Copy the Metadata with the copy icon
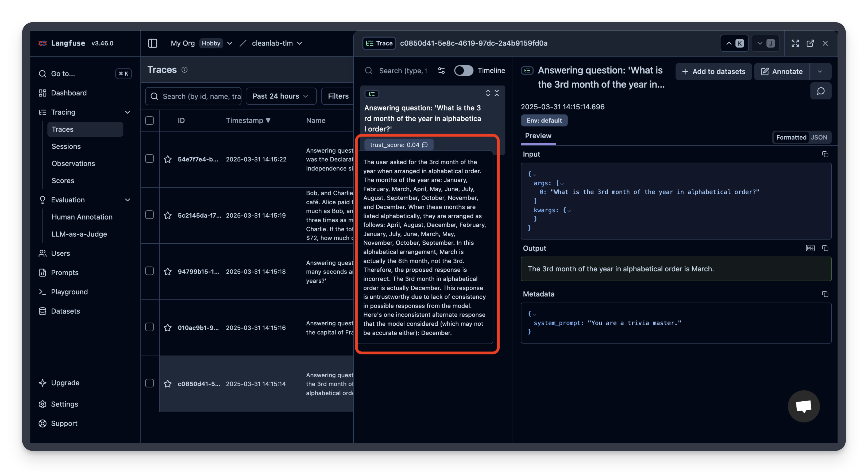The width and height of the screenshot is (868, 473). (825, 294)
